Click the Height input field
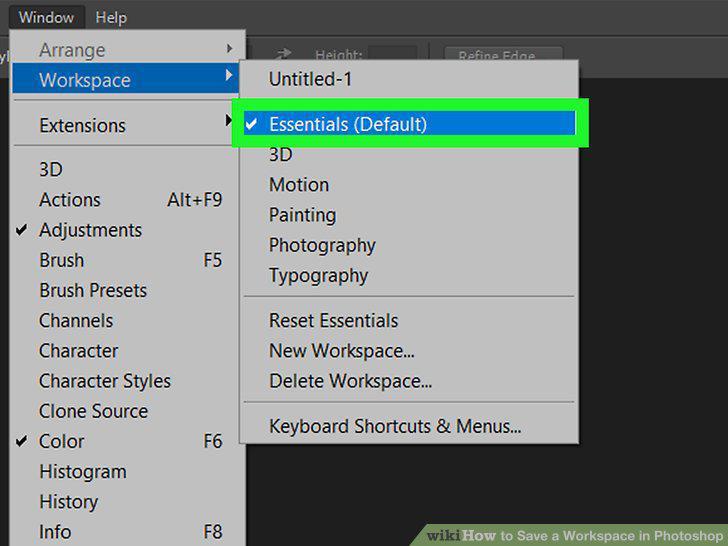This screenshot has width=728, height=546. click(x=393, y=53)
